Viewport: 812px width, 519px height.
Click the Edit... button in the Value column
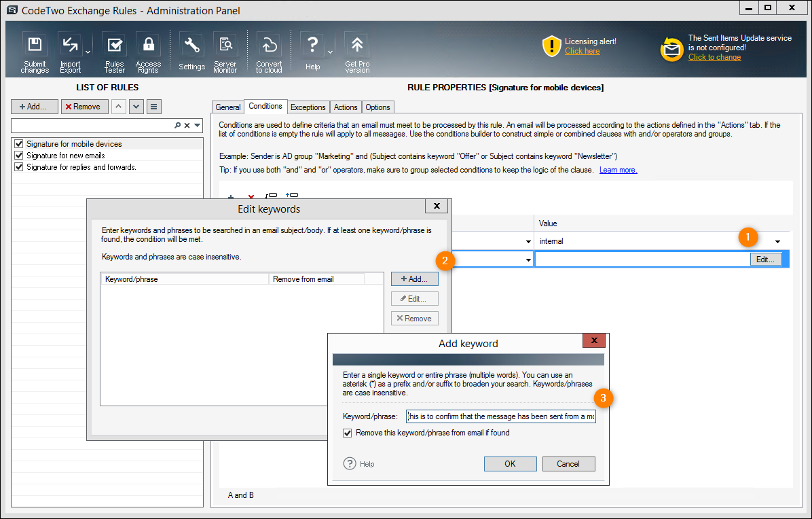click(765, 259)
